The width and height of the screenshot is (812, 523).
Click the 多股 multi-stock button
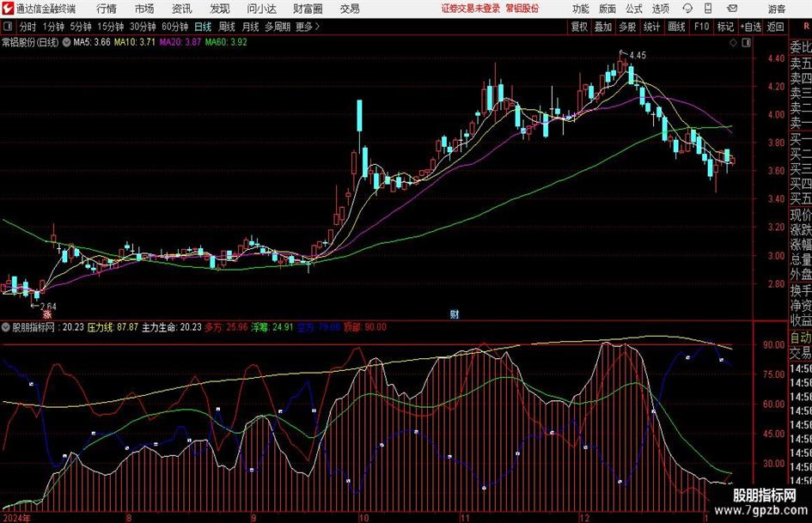(x=627, y=27)
